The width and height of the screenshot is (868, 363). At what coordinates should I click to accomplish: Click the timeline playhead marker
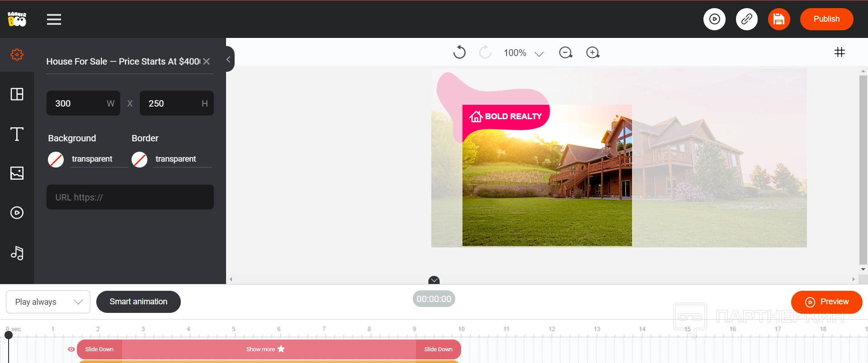(9, 335)
